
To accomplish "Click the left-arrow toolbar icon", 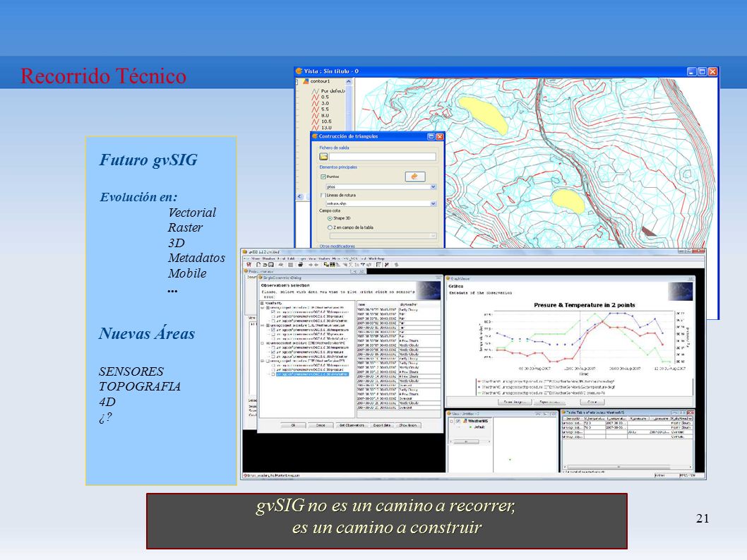I will (x=316, y=265).
